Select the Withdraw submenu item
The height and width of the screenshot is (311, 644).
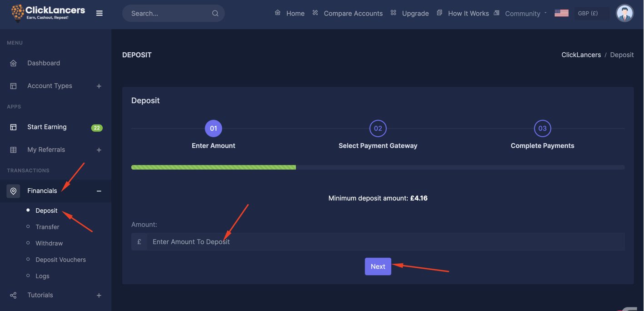49,243
